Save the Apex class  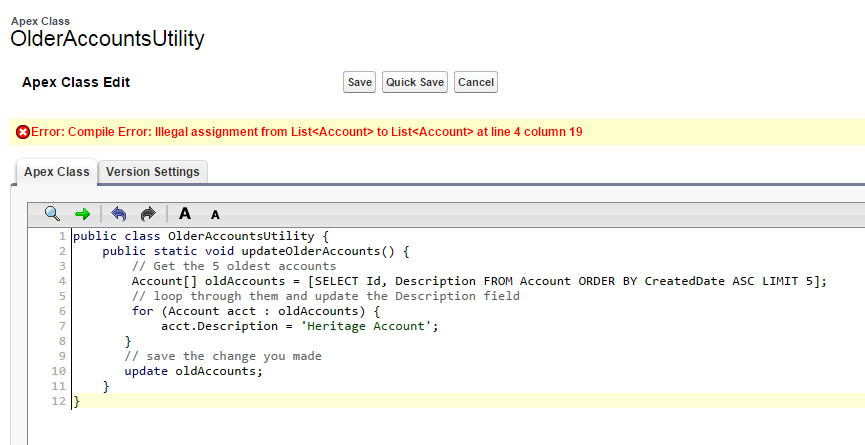[x=359, y=82]
